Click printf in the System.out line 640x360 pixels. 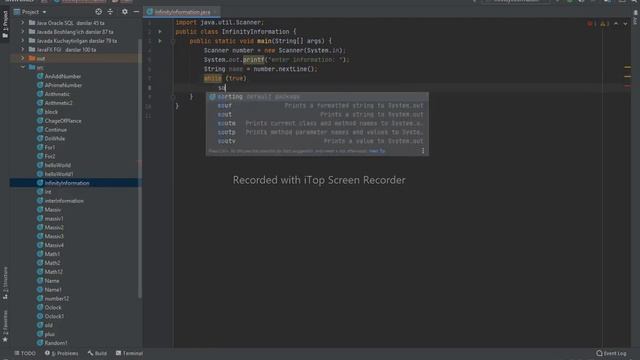tap(253, 60)
